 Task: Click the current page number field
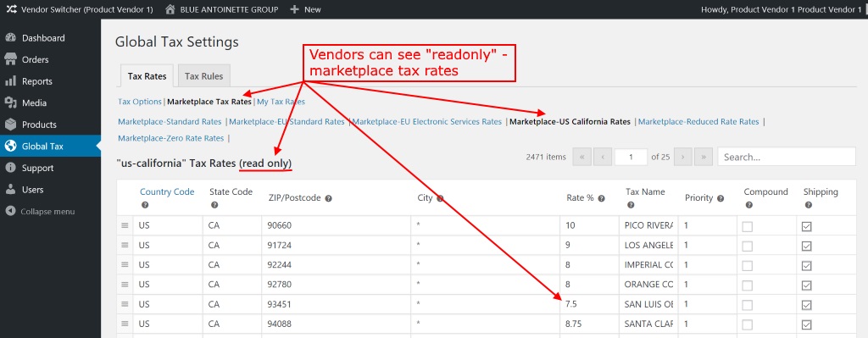pyautogui.click(x=631, y=157)
